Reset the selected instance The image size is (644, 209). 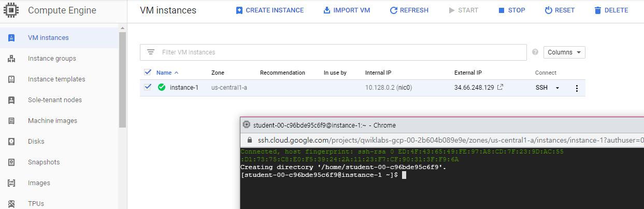pyautogui.click(x=560, y=10)
